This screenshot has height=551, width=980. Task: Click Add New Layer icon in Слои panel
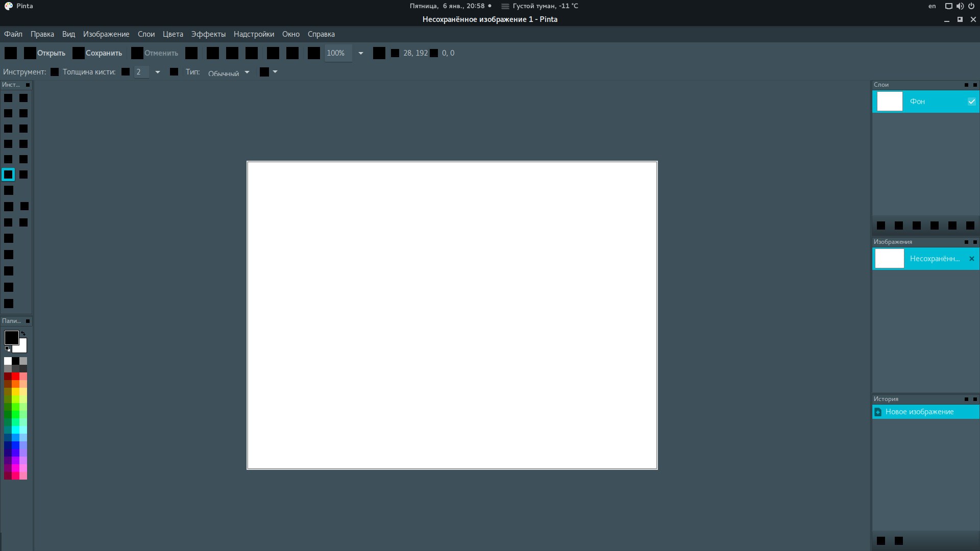tap(881, 226)
